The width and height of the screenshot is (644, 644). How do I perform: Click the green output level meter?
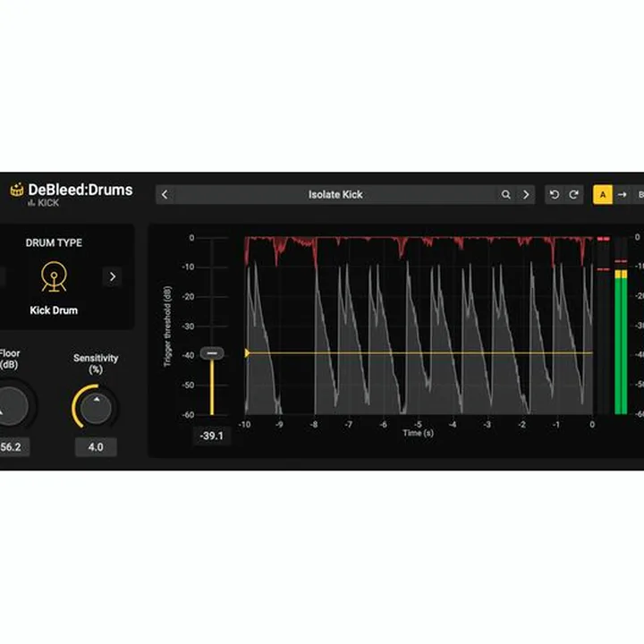[x=621, y=341]
